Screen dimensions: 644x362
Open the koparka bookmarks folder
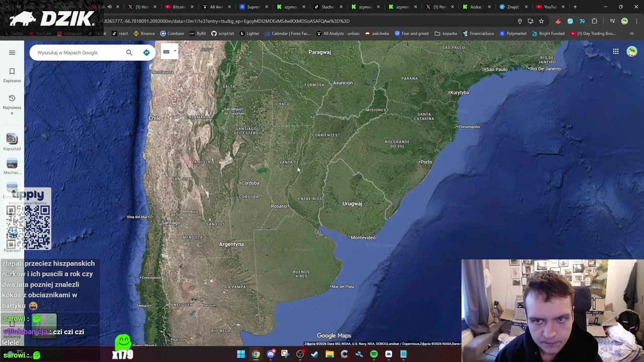[446, 34]
